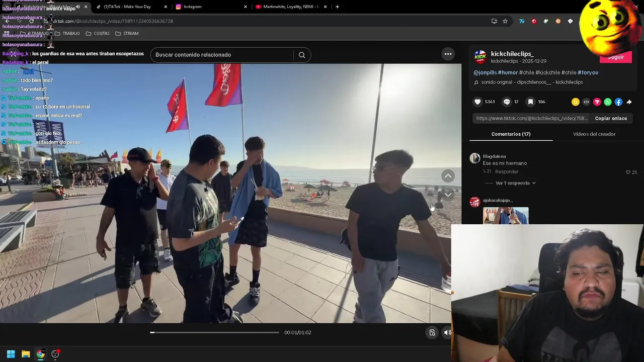
Task: Toggle auto-scroll next to the volume icon
Action: (432, 332)
